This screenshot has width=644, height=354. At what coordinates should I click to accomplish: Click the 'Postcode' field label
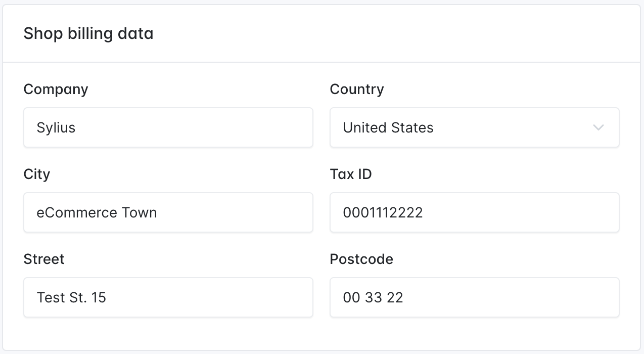[x=361, y=259]
